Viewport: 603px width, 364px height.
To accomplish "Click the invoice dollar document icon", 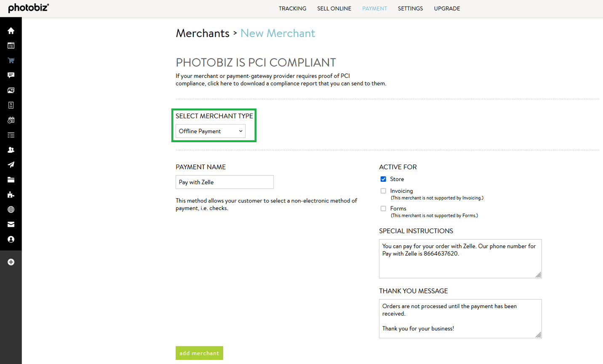I will pyautogui.click(x=11, y=105).
